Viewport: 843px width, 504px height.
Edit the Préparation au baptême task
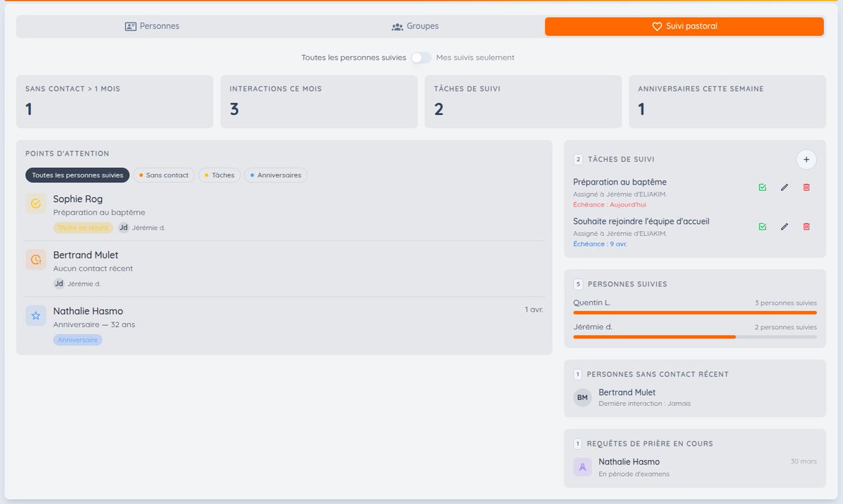coord(785,187)
